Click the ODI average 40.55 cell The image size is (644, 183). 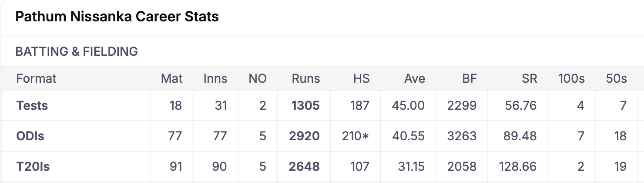(x=408, y=136)
